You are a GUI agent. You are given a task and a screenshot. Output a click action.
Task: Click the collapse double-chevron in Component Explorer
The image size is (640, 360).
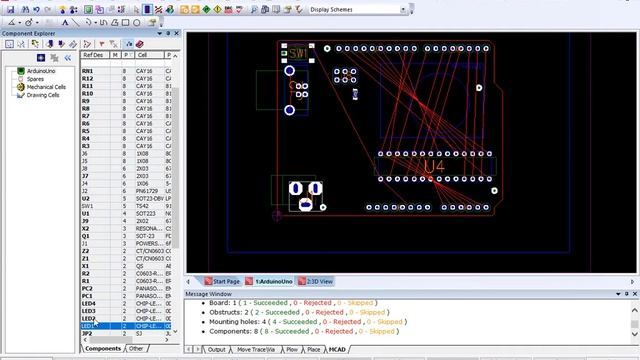[68, 58]
